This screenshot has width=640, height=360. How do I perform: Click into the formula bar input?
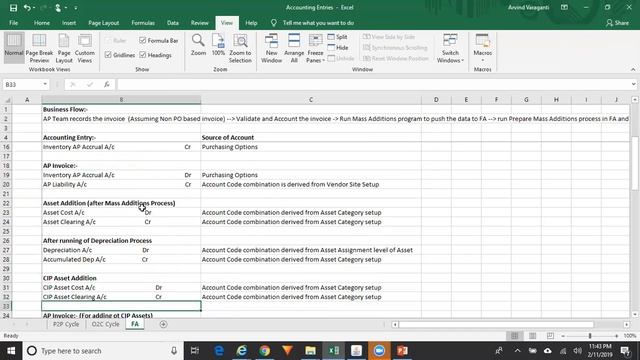tap(373, 84)
